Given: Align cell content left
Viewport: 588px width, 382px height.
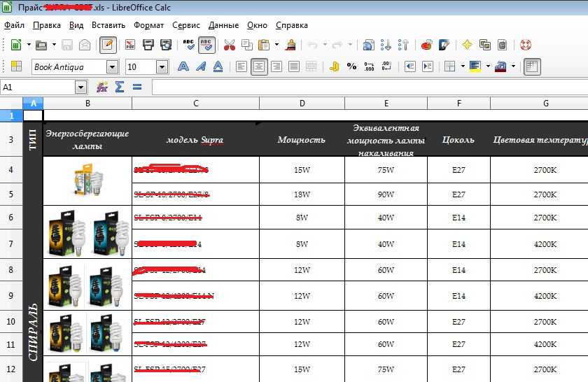Looking at the screenshot, I should pos(241,66).
